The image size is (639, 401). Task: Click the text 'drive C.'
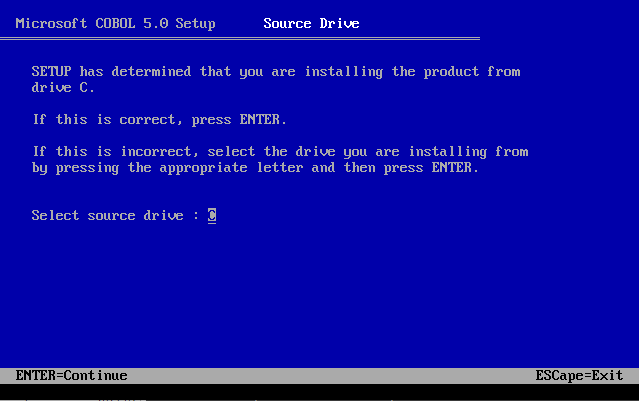coord(63,87)
